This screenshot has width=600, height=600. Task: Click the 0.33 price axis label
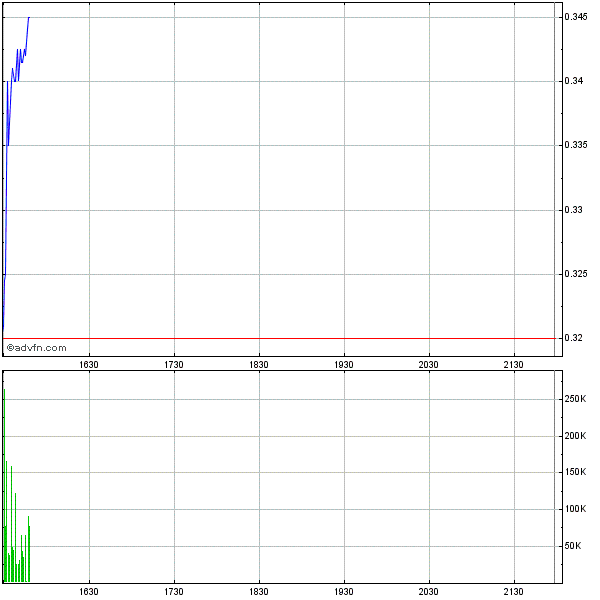[573, 210]
